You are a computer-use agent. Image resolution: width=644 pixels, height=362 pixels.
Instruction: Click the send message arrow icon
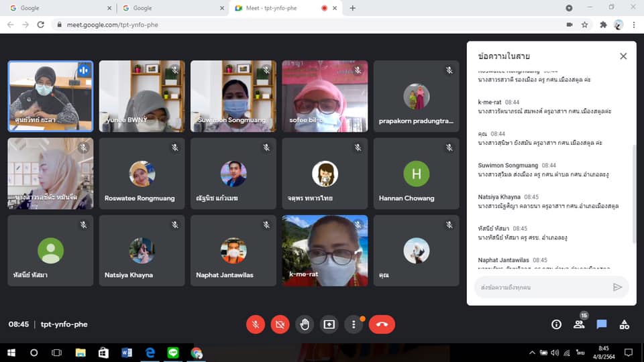(x=617, y=288)
